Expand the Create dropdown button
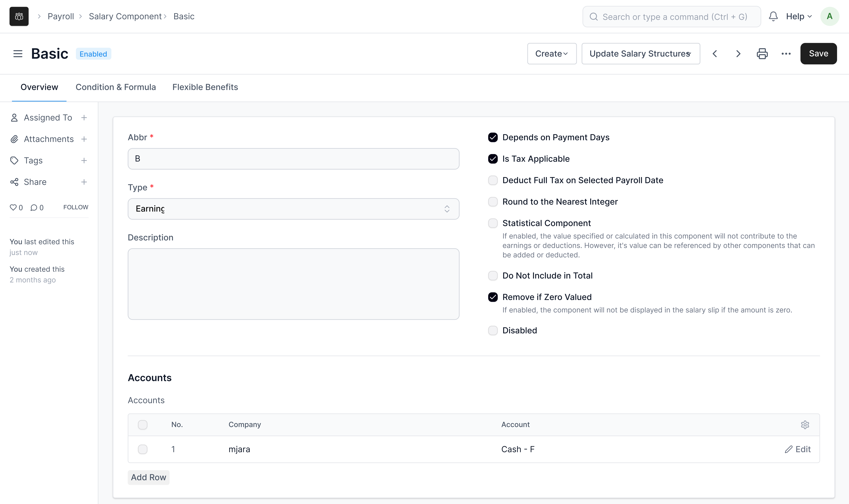The width and height of the screenshot is (849, 504). (x=552, y=54)
